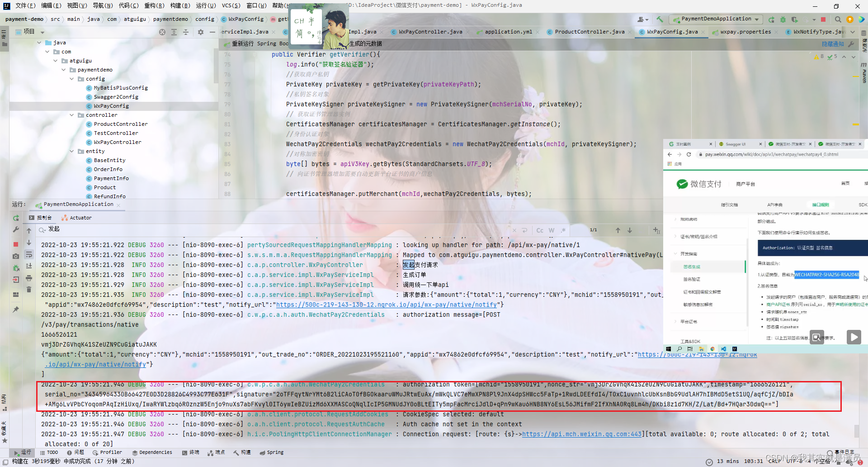Open Project panel settings gear
Viewport: 868px width, 467px height.
click(201, 32)
